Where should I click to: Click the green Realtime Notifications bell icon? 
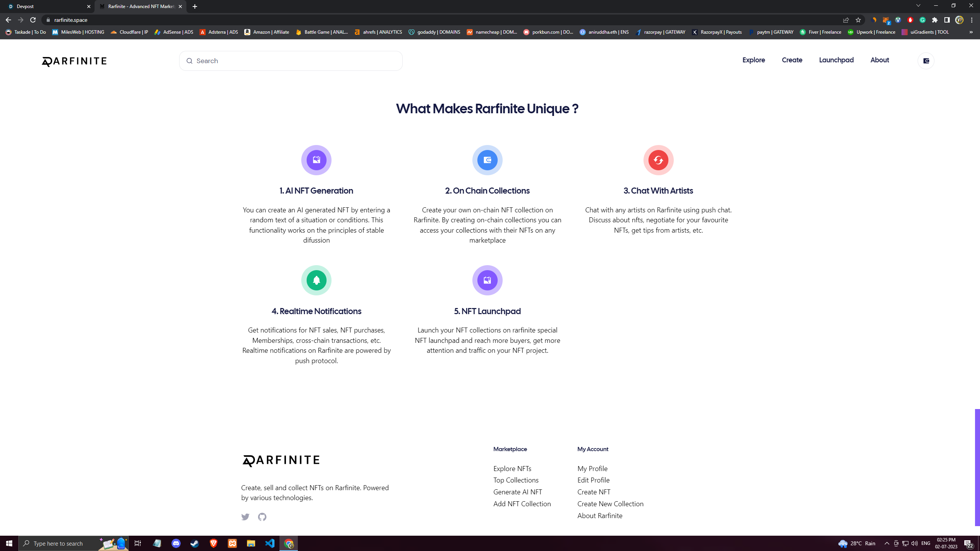pyautogui.click(x=316, y=280)
